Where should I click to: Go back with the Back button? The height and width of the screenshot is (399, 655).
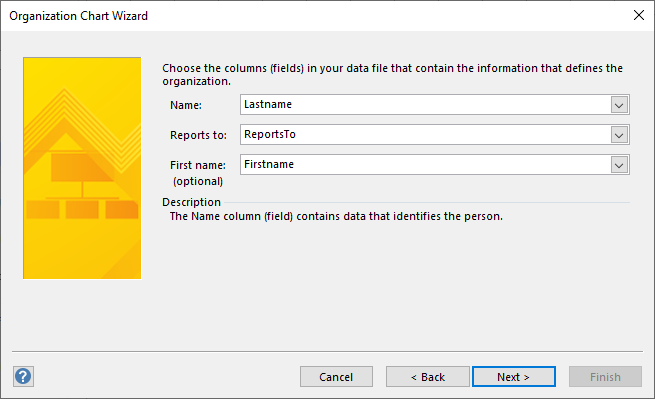coord(428,377)
